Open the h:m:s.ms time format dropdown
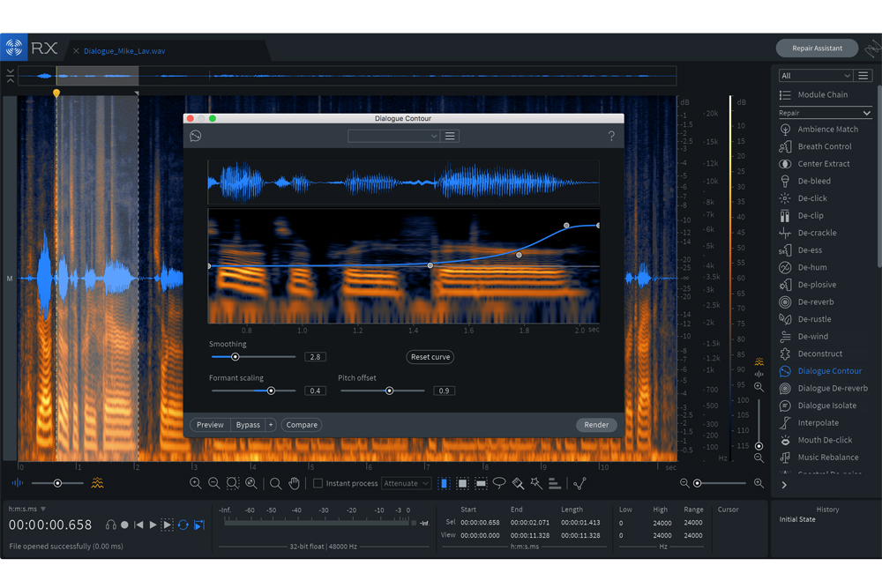Viewport: 882px width, 588px height. pos(27,510)
